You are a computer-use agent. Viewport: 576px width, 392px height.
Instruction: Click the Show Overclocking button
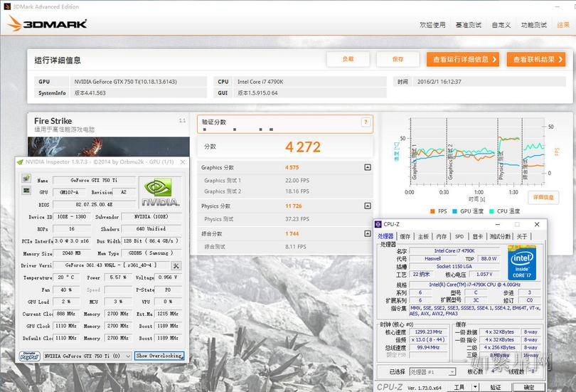point(159,356)
